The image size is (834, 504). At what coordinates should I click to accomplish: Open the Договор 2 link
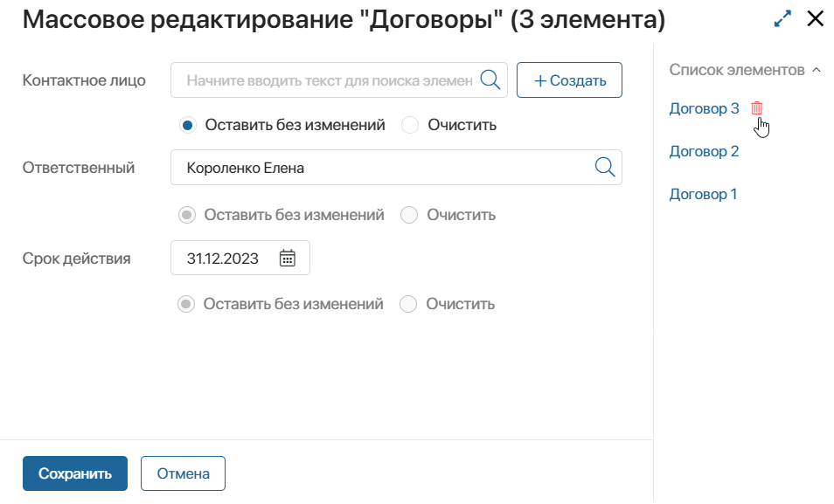(x=704, y=151)
